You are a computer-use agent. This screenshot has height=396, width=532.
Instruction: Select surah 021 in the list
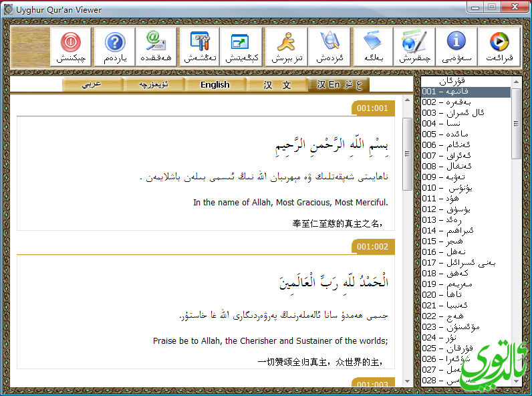pos(466,306)
